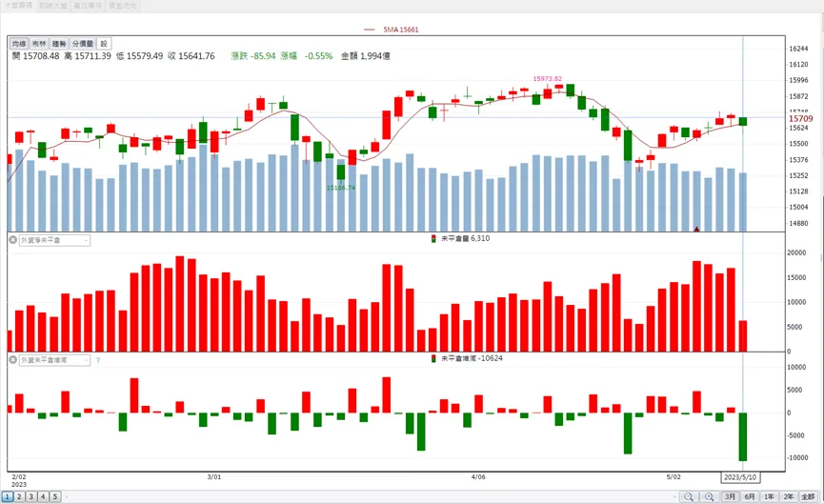Toggle the 分價量 volume profile
Viewport: 824px width, 504px height.
[x=83, y=44]
